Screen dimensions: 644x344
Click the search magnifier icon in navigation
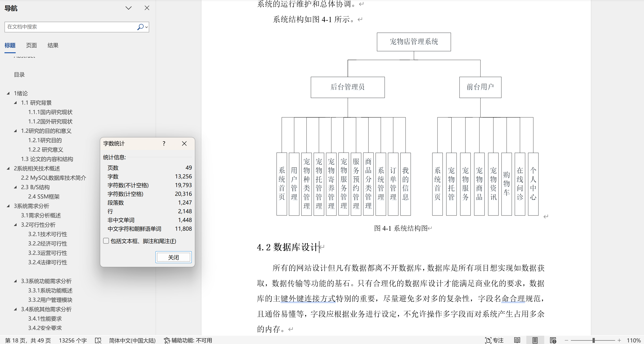pos(140,27)
